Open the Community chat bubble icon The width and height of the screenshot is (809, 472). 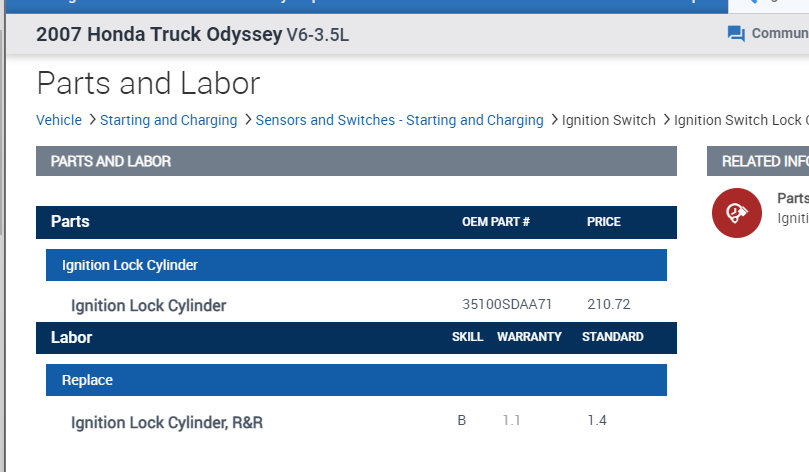click(736, 34)
